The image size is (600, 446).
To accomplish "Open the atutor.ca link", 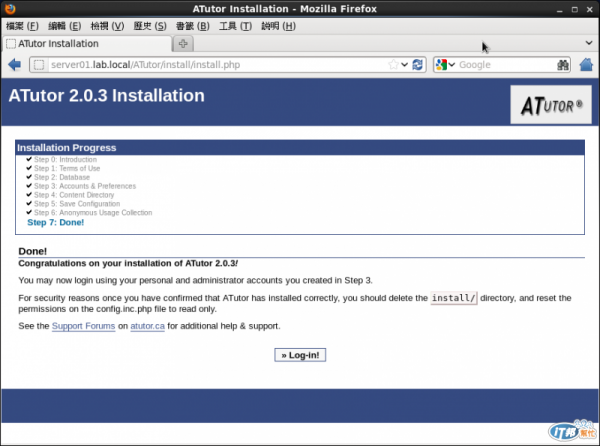I will pyautogui.click(x=147, y=326).
